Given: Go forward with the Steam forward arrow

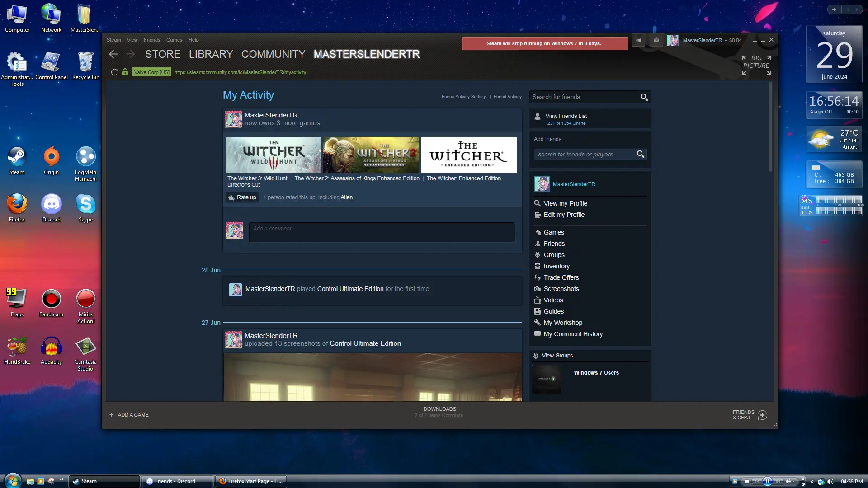Looking at the screenshot, I should coord(130,54).
